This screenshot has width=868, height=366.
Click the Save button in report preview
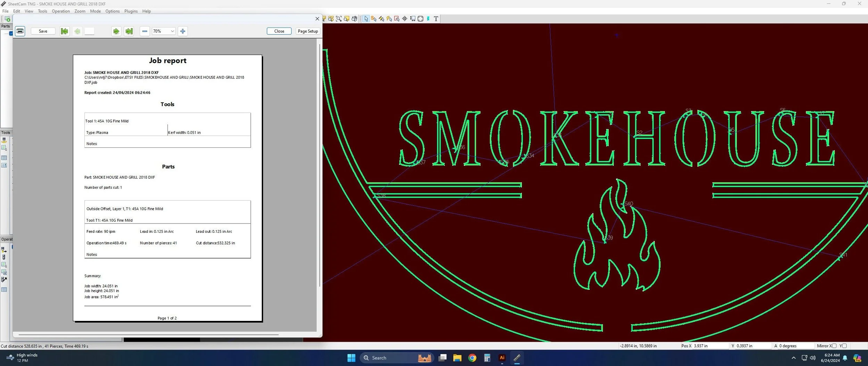tap(43, 31)
